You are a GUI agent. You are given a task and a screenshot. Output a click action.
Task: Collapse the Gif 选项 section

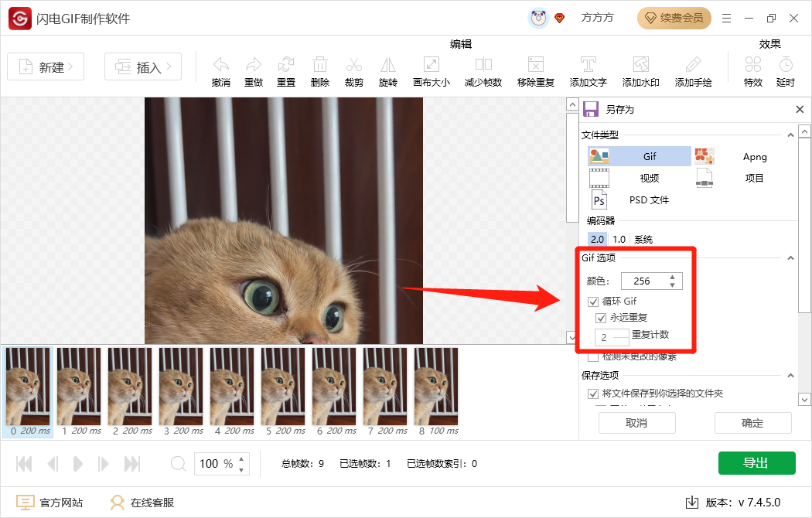point(790,258)
